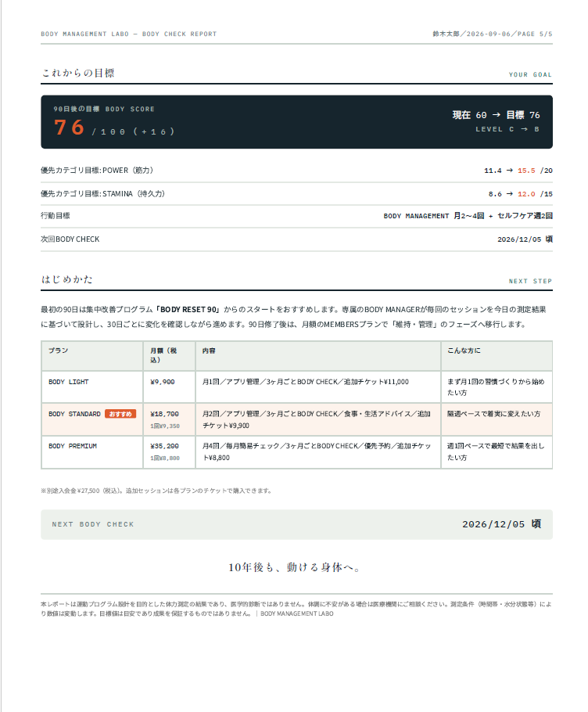588x712 pixels.
Task: Click the YOUR GOAL label
Action: click(530, 74)
